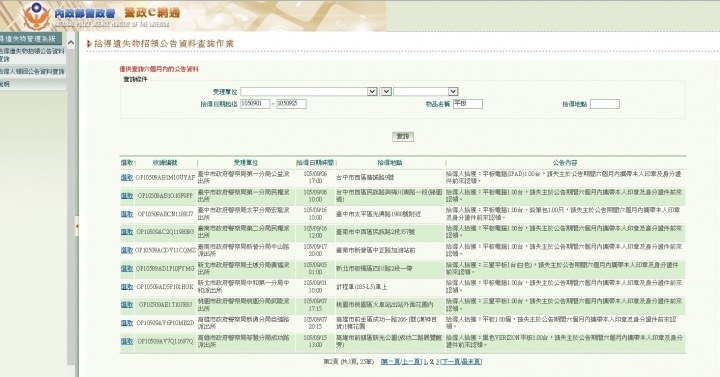This screenshot has width=720, height=377.
Task: Click the sidebar vertical scrollbar track
Action: click(x=71, y=207)
